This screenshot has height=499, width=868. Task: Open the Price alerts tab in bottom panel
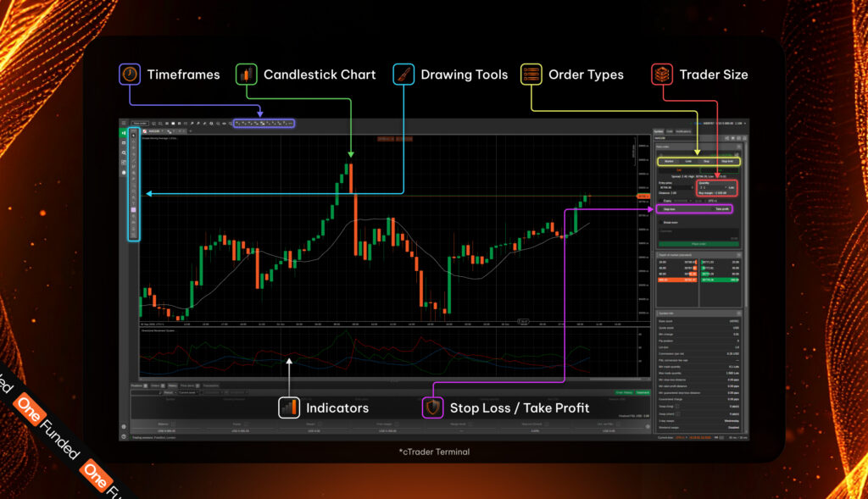coord(189,385)
